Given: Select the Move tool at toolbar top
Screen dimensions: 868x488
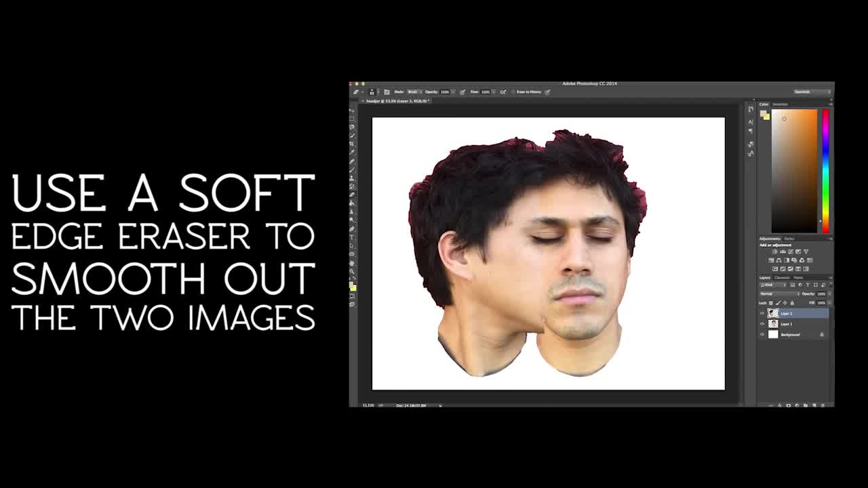Looking at the screenshot, I should pyautogui.click(x=352, y=111).
